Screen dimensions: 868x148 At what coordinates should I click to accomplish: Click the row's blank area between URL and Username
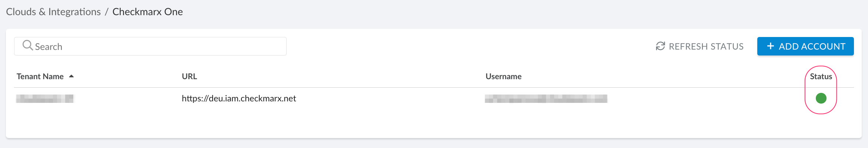click(x=389, y=98)
